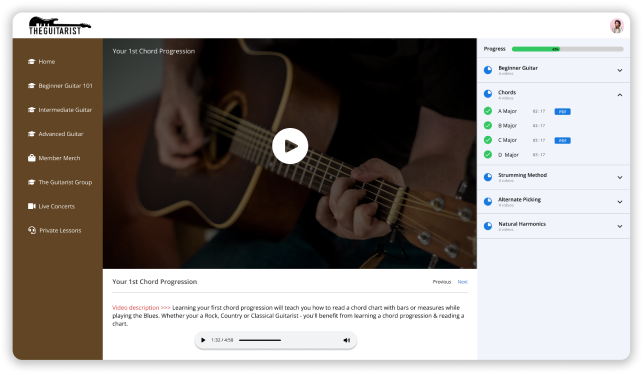
Task: Click the red Video description label
Action: pyautogui.click(x=141, y=307)
